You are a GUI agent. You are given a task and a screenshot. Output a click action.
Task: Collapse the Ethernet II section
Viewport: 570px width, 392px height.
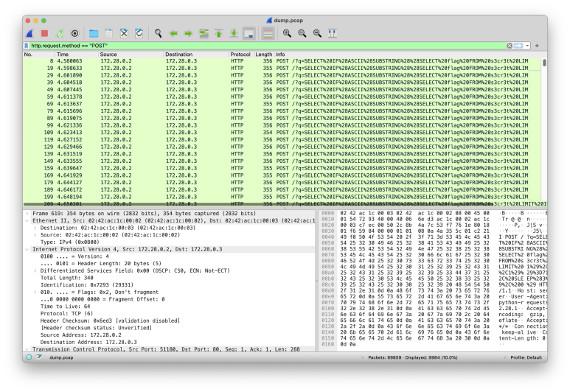27,221
